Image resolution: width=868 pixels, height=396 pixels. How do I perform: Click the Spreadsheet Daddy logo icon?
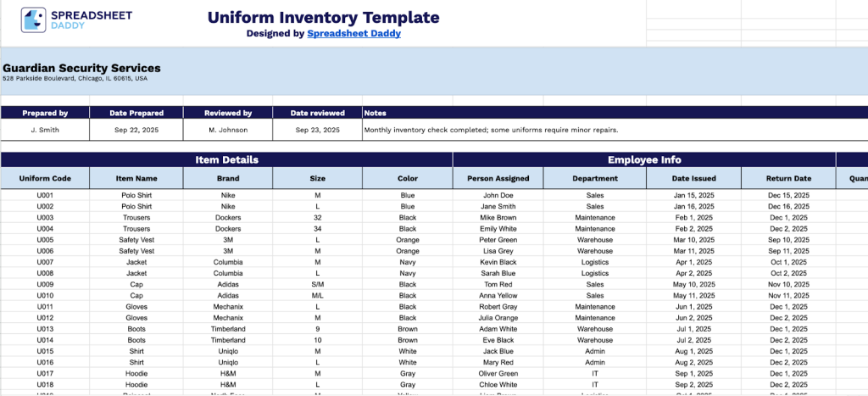pyautogui.click(x=33, y=20)
